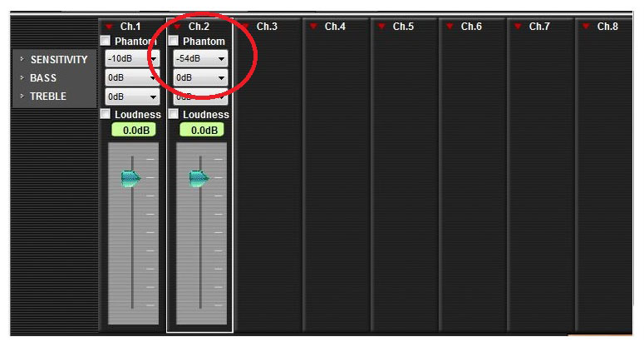644x347 pixels.
Task: Click the red arrow icon on Ch.4
Action: [x=313, y=27]
